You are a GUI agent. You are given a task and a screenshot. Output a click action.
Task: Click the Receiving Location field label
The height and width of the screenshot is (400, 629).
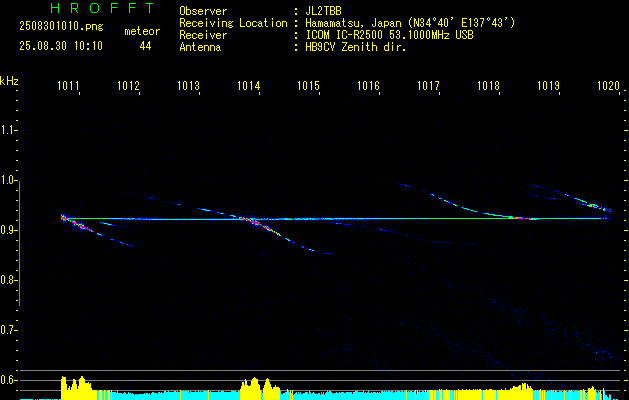(x=233, y=23)
